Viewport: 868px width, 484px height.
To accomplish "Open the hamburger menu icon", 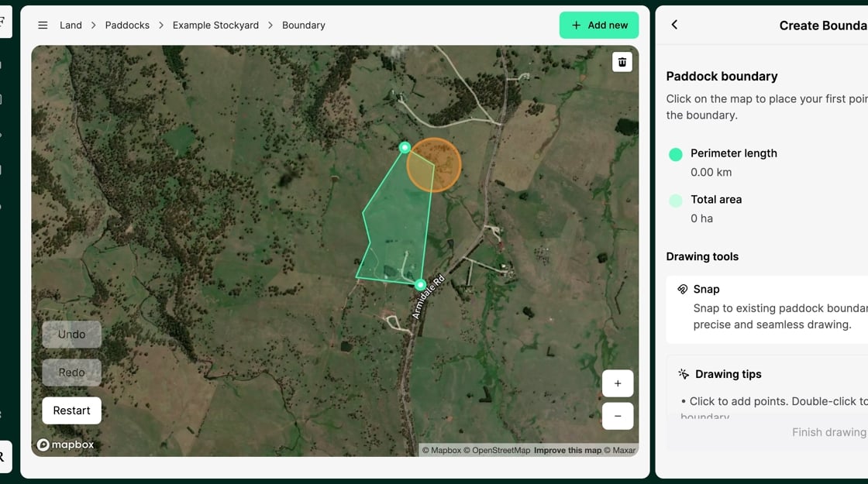I will 43,26.
